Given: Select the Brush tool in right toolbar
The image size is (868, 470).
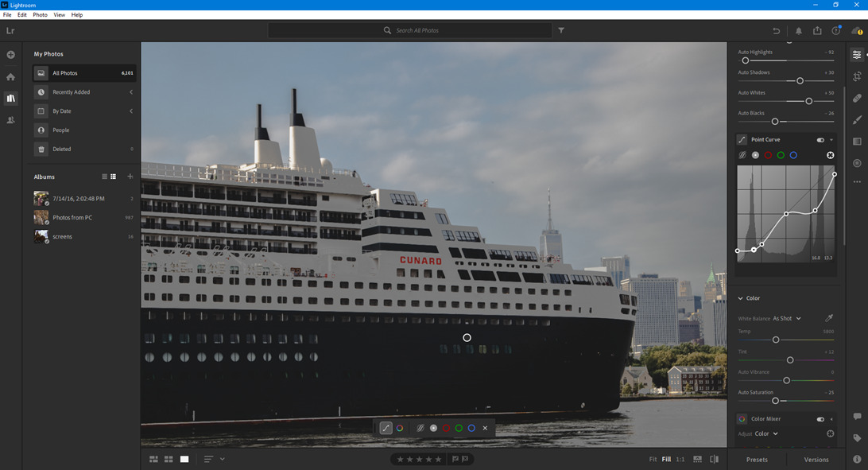Looking at the screenshot, I should pyautogui.click(x=857, y=119).
